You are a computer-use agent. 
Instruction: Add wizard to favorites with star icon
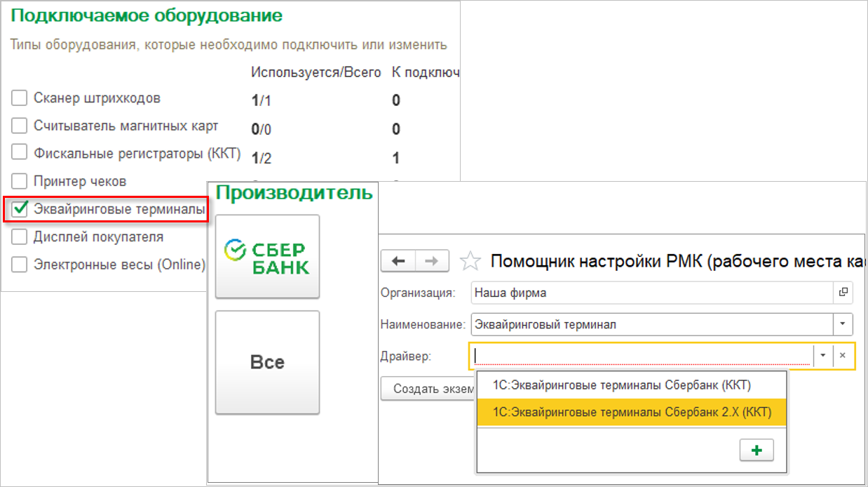(470, 262)
